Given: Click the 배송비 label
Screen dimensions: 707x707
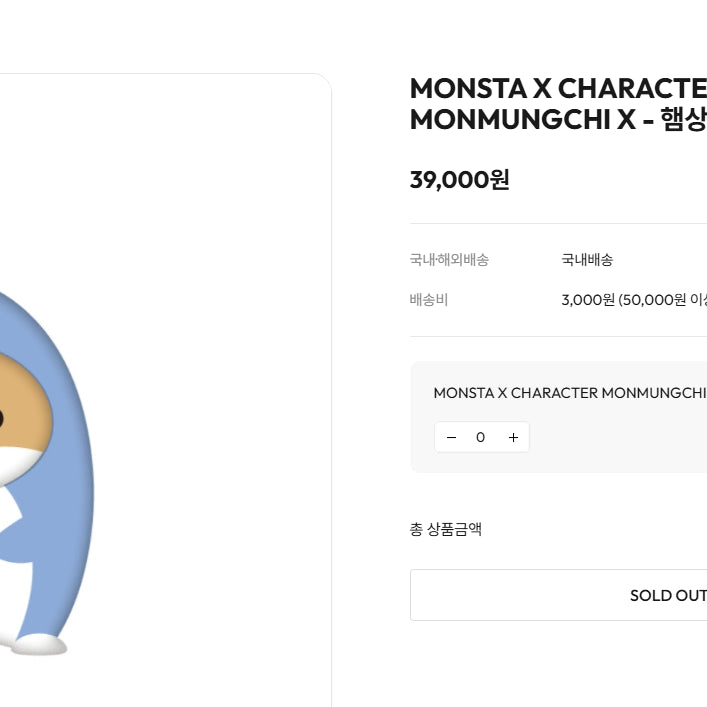Looking at the screenshot, I should [x=429, y=300].
